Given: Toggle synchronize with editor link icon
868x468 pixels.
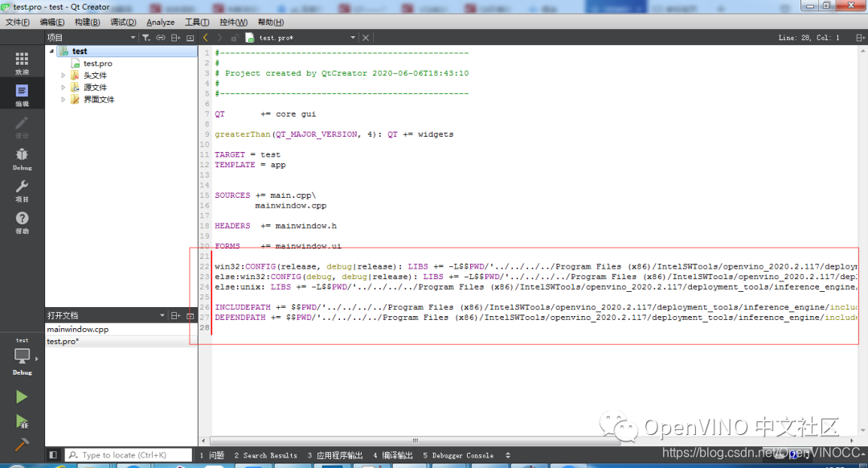Looking at the screenshot, I should [161, 38].
